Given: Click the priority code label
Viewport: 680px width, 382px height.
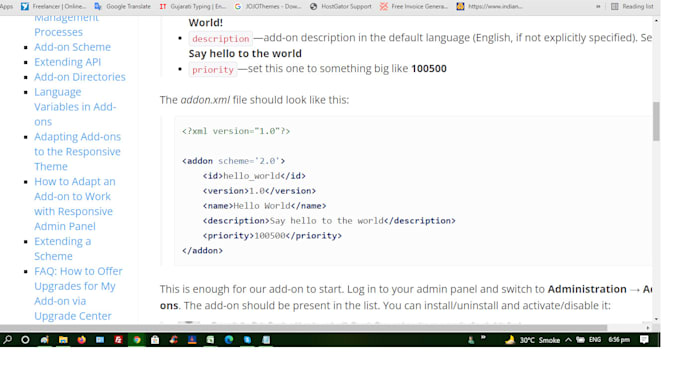Looking at the screenshot, I should point(212,69).
